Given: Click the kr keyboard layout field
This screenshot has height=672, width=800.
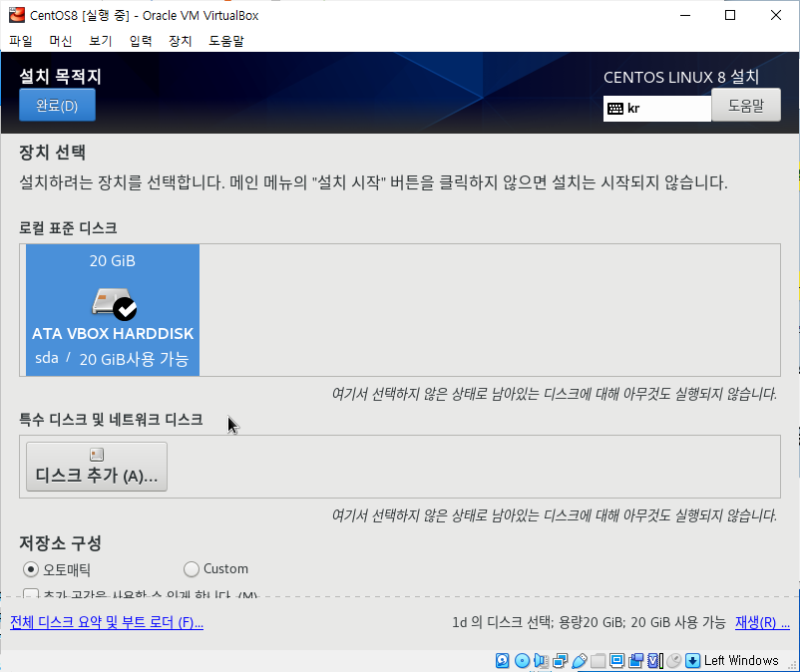Looking at the screenshot, I should point(657,108).
